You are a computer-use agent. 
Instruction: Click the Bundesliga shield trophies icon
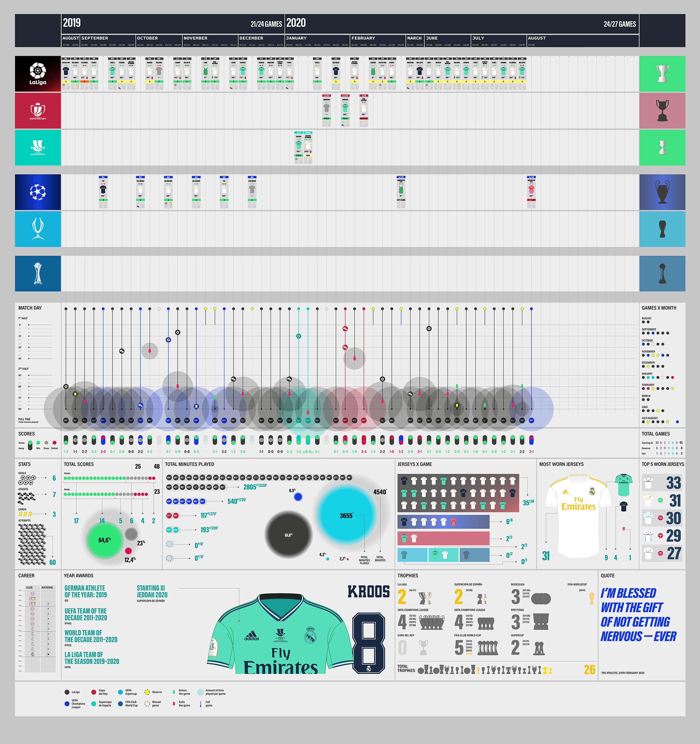click(541, 598)
